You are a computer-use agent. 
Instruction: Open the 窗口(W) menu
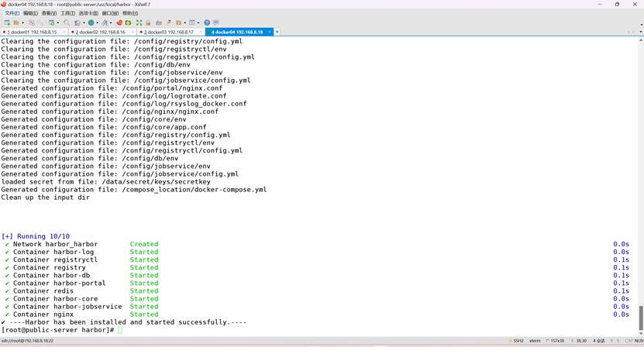110,13
